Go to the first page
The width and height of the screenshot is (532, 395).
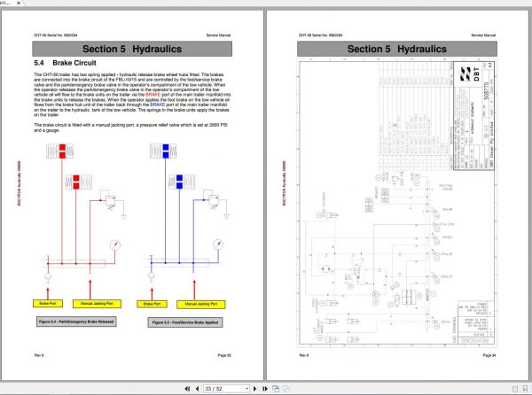pyautogui.click(x=187, y=389)
